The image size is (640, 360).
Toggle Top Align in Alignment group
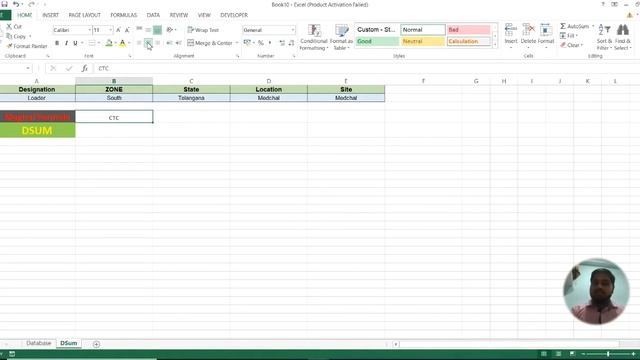coord(139,30)
